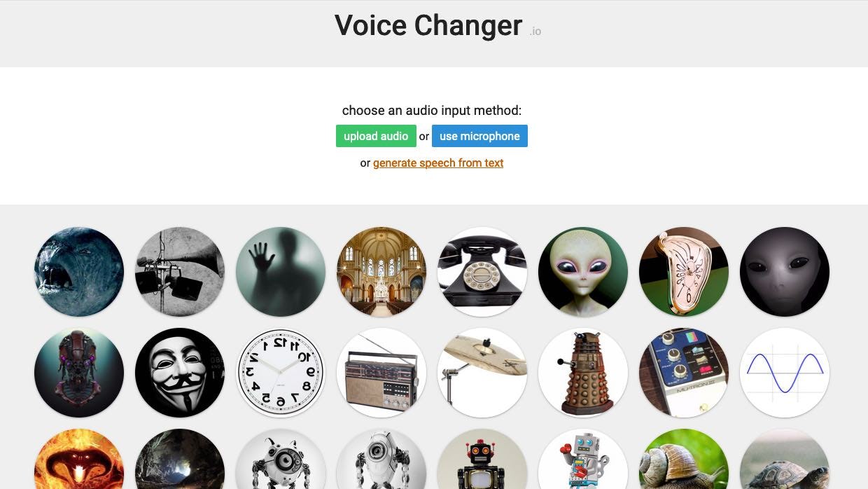Open generate speech from text link
Image resolution: width=868 pixels, height=489 pixels.
tap(438, 163)
